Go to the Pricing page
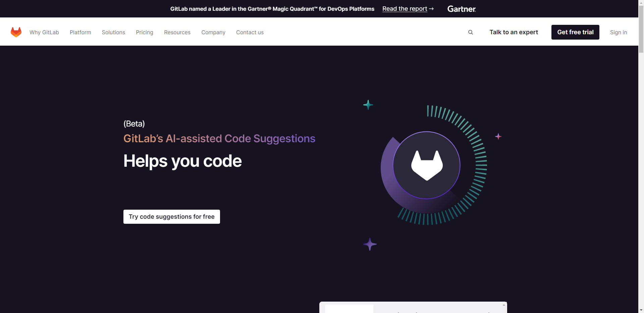This screenshot has width=644, height=313. [145, 32]
